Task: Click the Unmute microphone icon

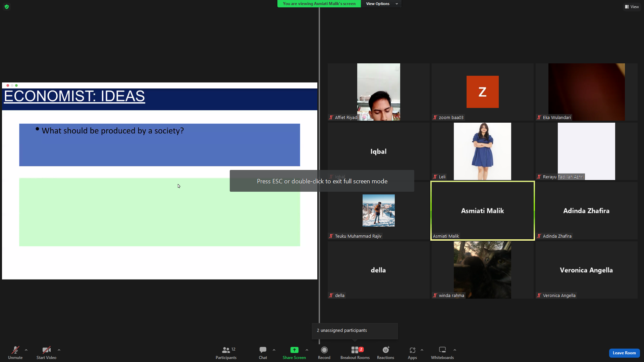Action: [15, 350]
